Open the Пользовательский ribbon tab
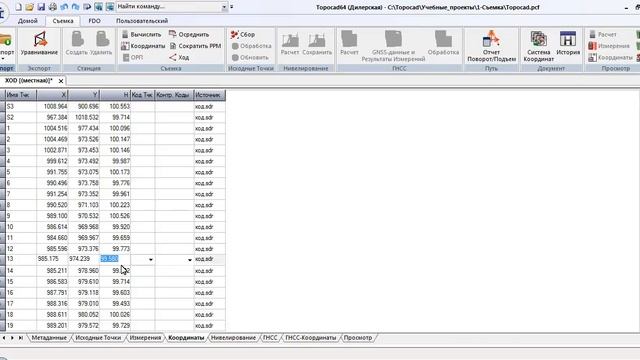The image size is (640, 360). click(142, 21)
